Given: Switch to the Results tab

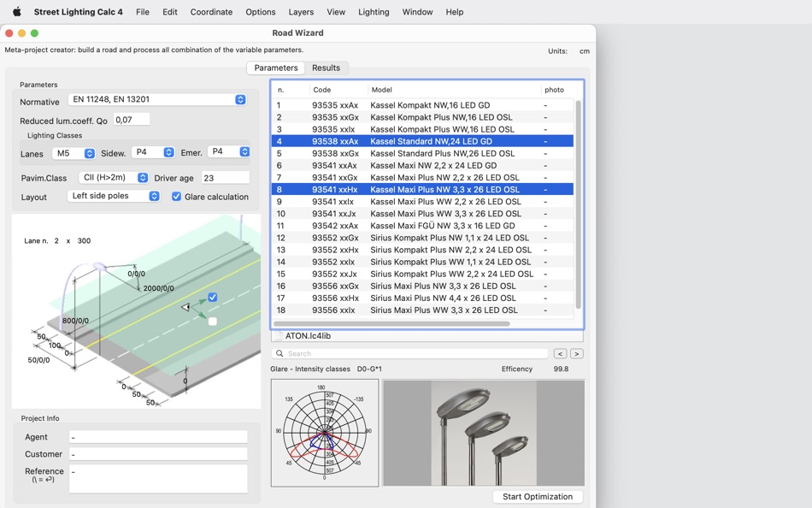Looking at the screenshot, I should tap(326, 68).
